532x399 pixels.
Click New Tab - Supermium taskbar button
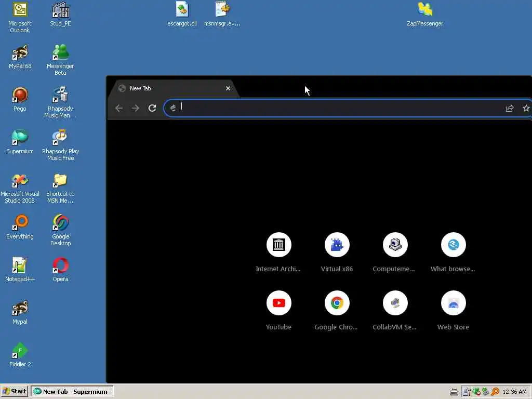pyautogui.click(x=72, y=392)
